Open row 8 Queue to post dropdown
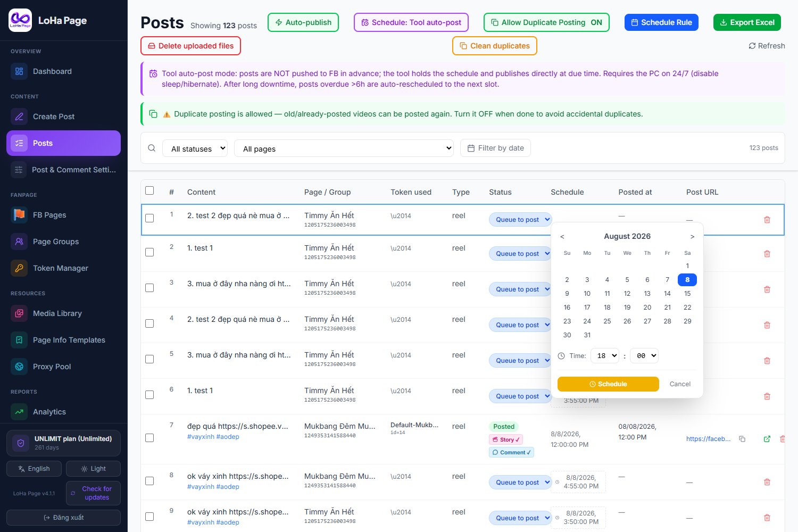This screenshot has width=798, height=532. [x=520, y=482]
